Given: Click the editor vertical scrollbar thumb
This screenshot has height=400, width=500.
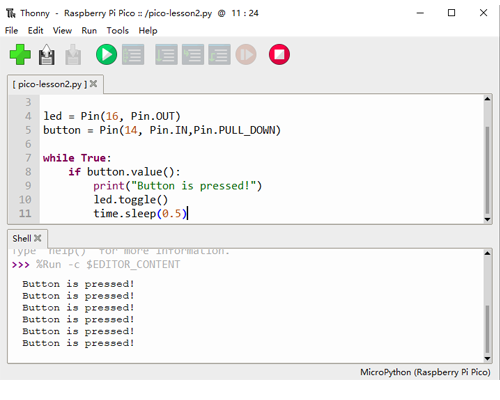Looking at the screenshot, I should pos(487,170).
